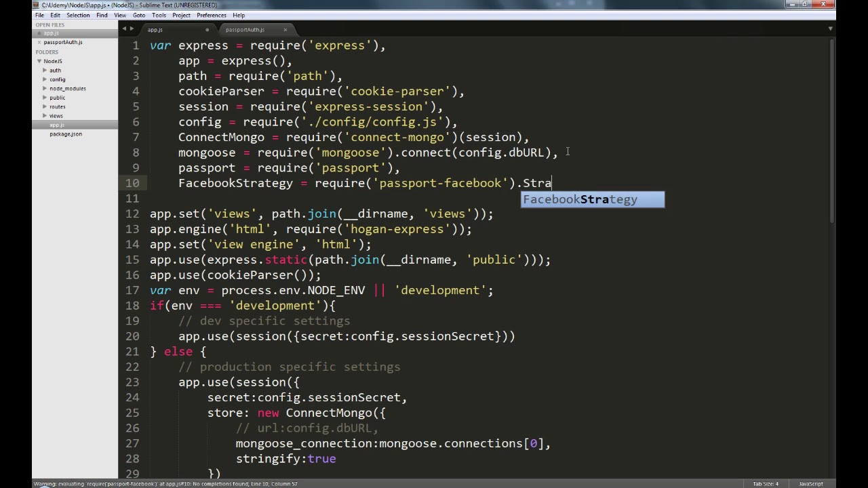Click the tab scroll right arrow

132,29
